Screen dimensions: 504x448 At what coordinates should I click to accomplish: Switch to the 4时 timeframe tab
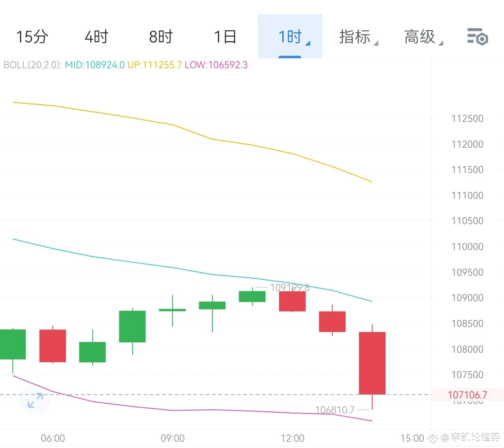pyautogui.click(x=96, y=37)
